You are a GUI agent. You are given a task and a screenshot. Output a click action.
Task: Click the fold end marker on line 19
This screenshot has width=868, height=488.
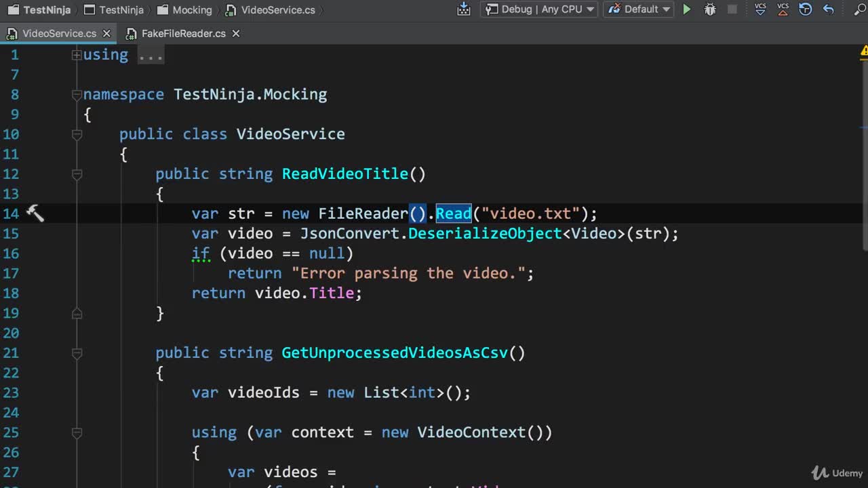tap(77, 313)
